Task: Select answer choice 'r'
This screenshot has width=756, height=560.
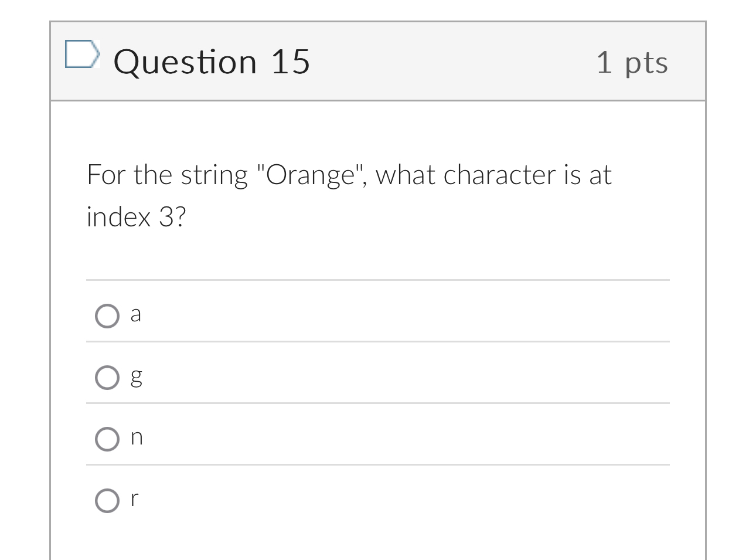Action: 107,501
